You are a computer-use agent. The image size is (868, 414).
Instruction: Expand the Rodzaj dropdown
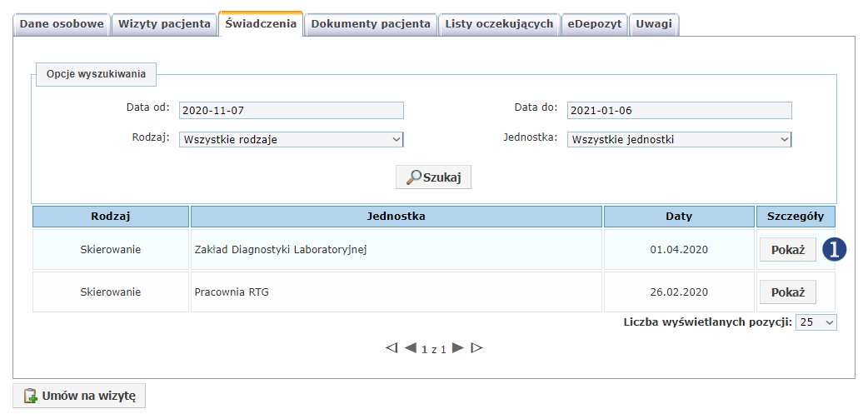(291, 140)
